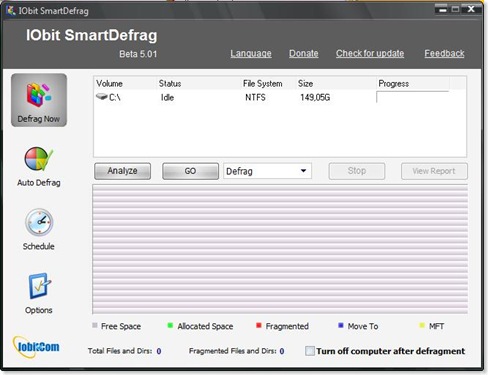Click the "Move To" legend label
Screen dimensions: 488x375
pyautogui.click(x=363, y=326)
